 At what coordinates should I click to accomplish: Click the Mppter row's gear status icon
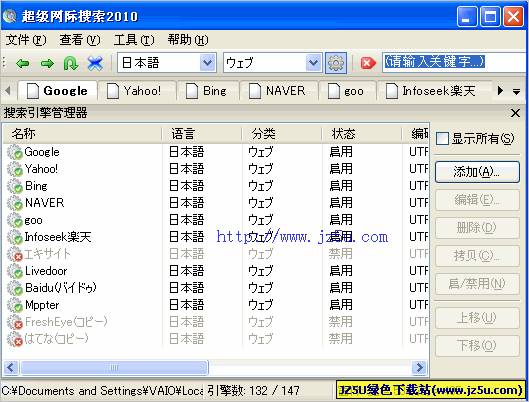(x=15, y=305)
